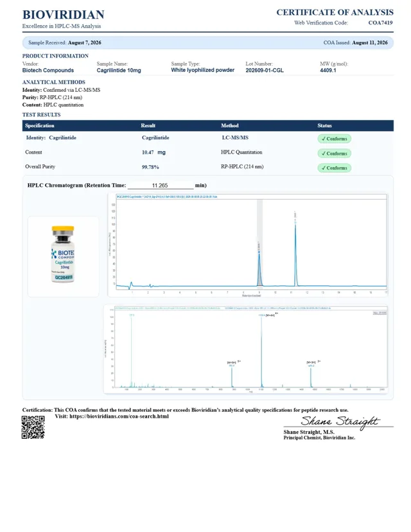The height and width of the screenshot is (532, 411).
Task: Click content result 10.47 mg
Action: (x=153, y=152)
